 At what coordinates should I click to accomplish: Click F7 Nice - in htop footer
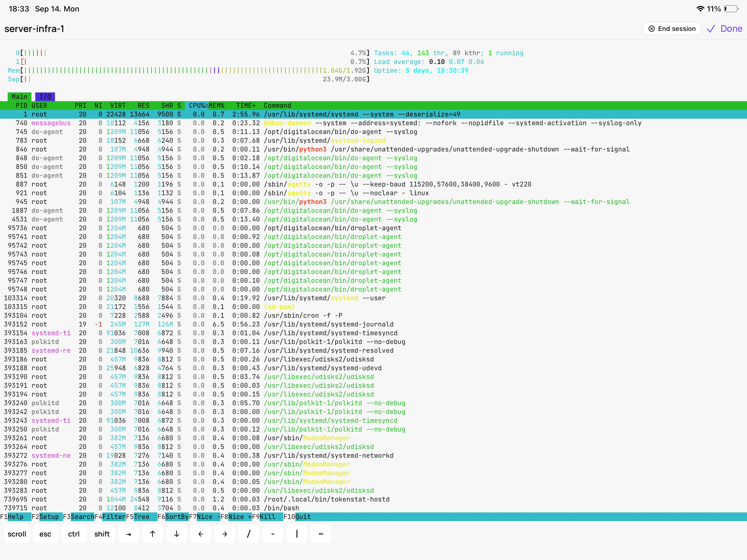point(204,517)
